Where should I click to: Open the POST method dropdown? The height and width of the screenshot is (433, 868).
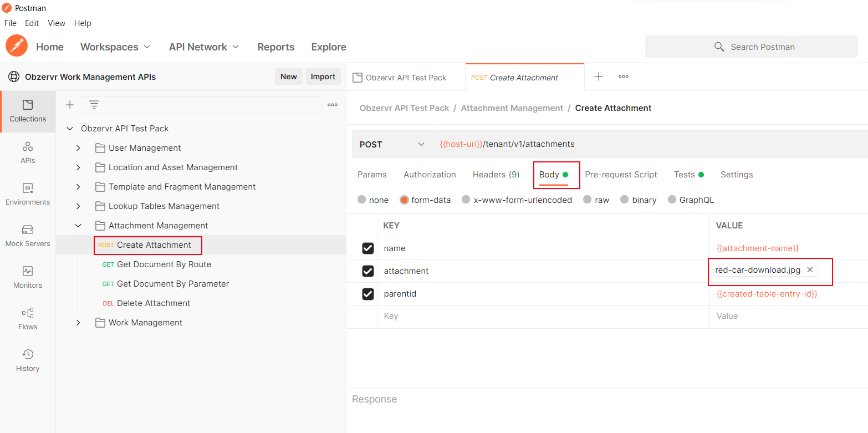(x=392, y=144)
